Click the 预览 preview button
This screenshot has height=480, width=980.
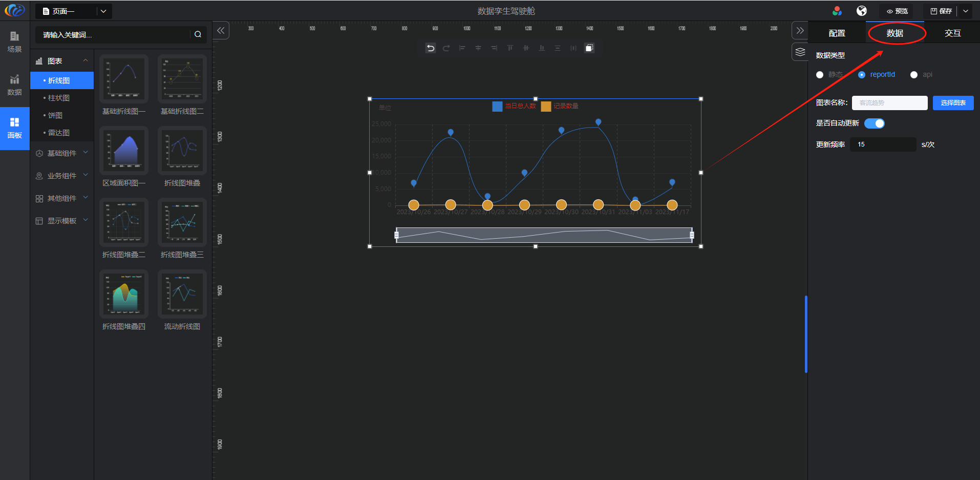coord(897,11)
